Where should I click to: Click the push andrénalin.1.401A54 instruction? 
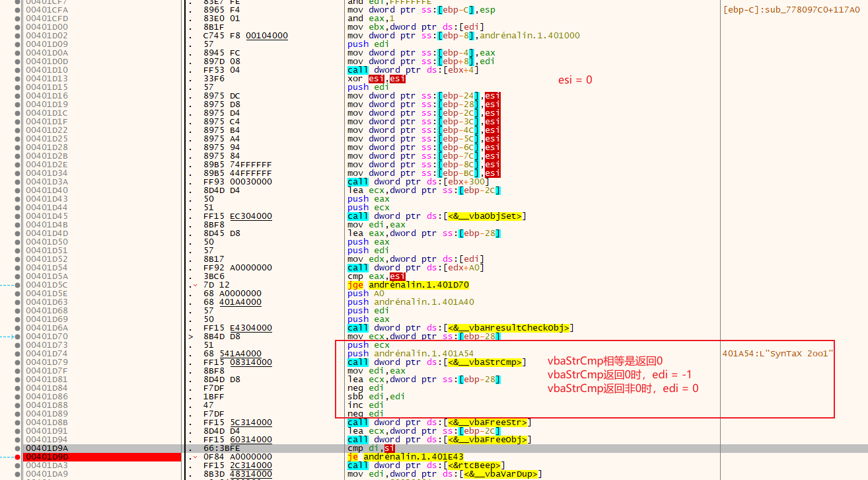pos(410,354)
